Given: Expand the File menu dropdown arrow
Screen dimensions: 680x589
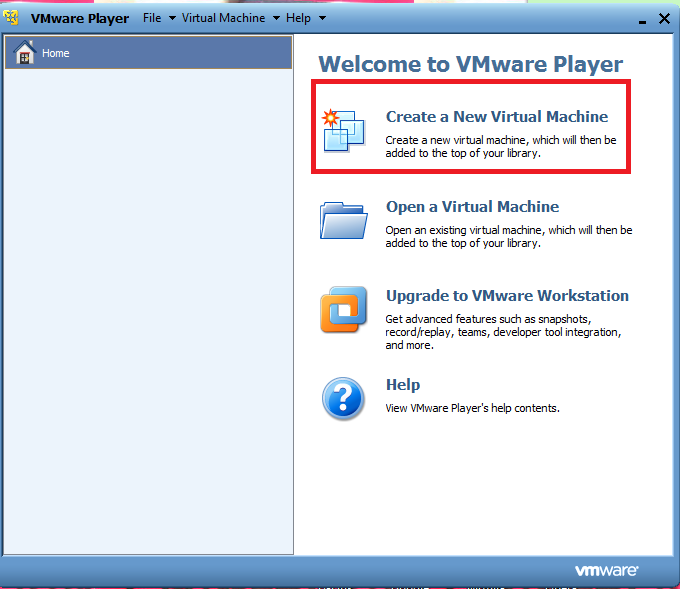Looking at the screenshot, I should tap(172, 18).
